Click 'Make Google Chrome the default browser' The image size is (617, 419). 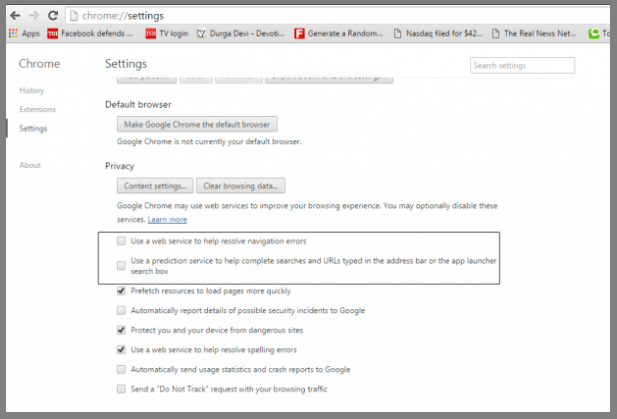pos(197,124)
